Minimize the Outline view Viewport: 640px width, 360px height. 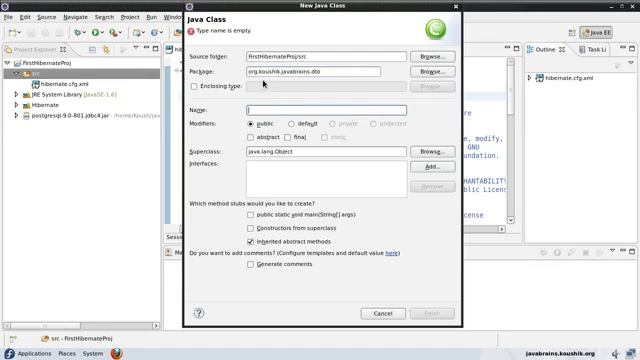622,48
